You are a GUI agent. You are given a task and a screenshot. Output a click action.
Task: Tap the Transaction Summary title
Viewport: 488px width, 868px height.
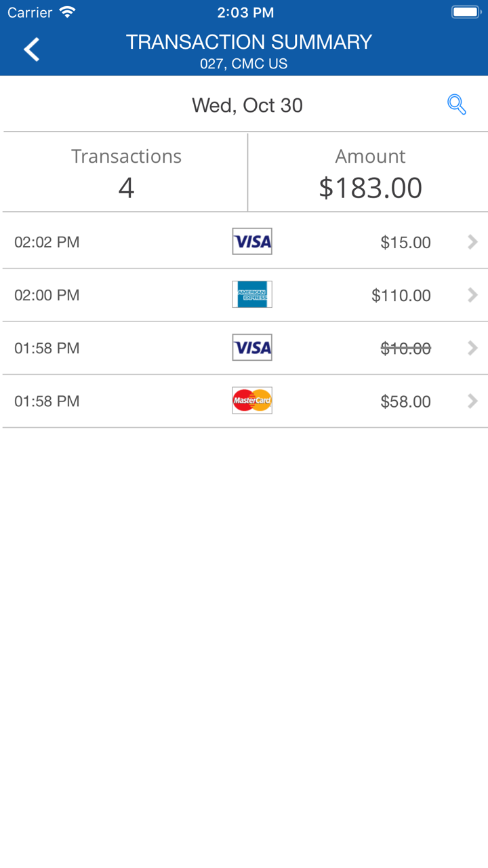[x=249, y=42]
